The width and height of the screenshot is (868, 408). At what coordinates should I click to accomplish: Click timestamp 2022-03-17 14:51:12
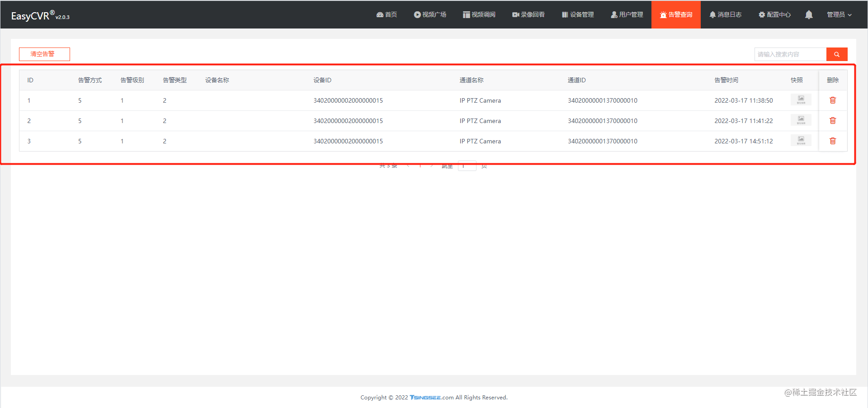pyautogui.click(x=744, y=141)
